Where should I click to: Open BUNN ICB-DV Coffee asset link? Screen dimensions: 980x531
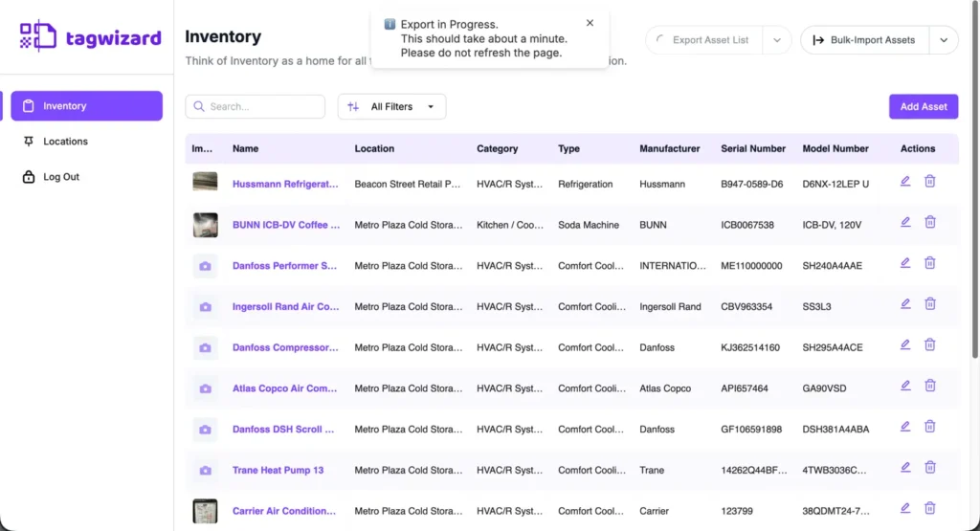(286, 225)
